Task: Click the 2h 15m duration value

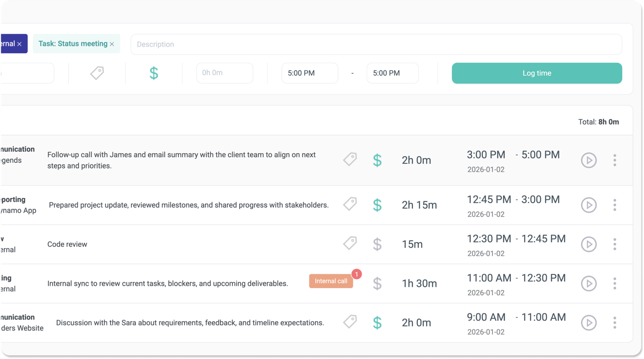Action: coord(419,205)
